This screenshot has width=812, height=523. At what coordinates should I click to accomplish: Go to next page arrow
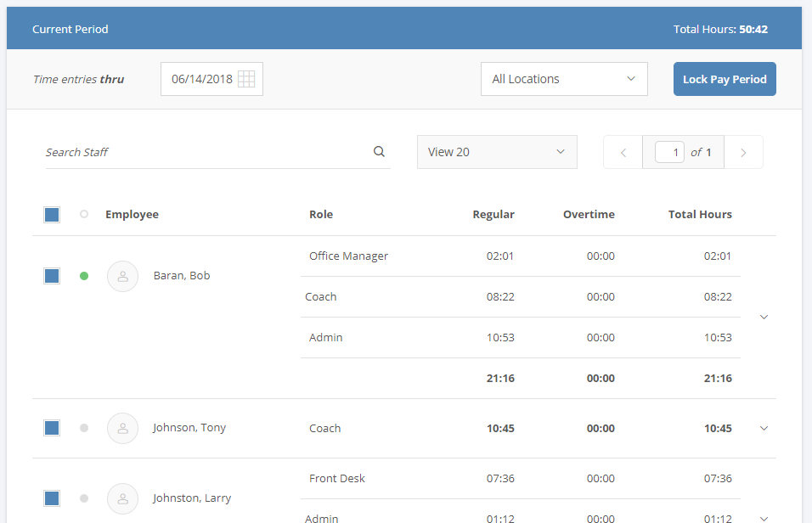tap(743, 152)
